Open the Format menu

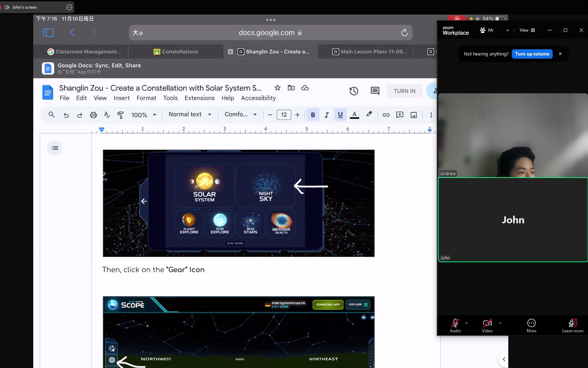(146, 98)
